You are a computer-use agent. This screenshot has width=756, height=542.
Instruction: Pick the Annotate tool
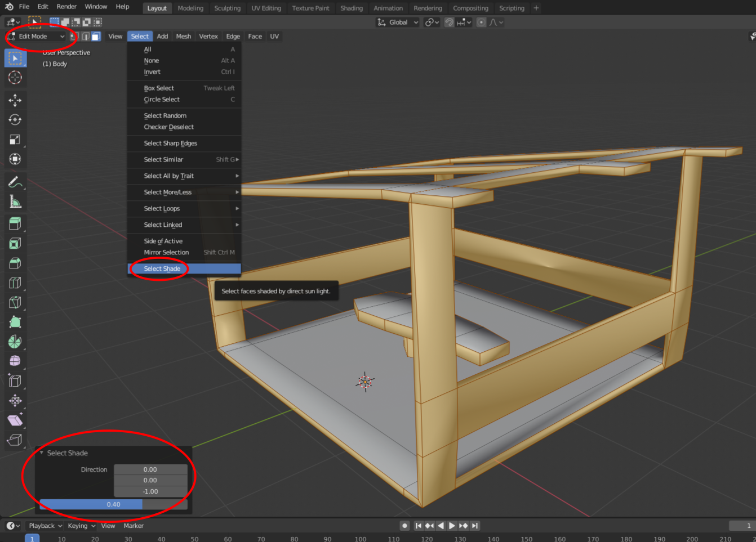click(15, 181)
